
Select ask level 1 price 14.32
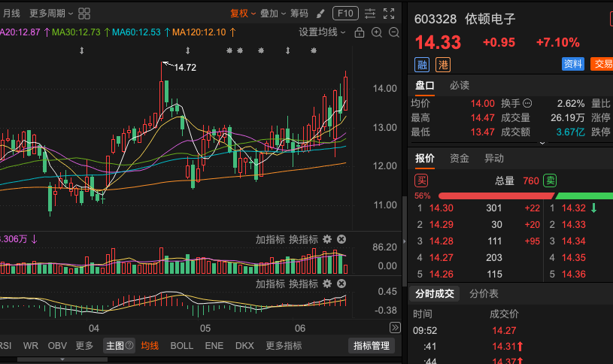574,208
